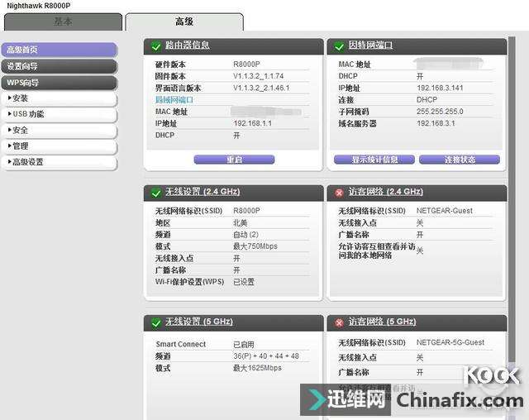The height and width of the screenshot is (420, 529).
Task: Click the 连接状态 button
Action: pos(460,160)
